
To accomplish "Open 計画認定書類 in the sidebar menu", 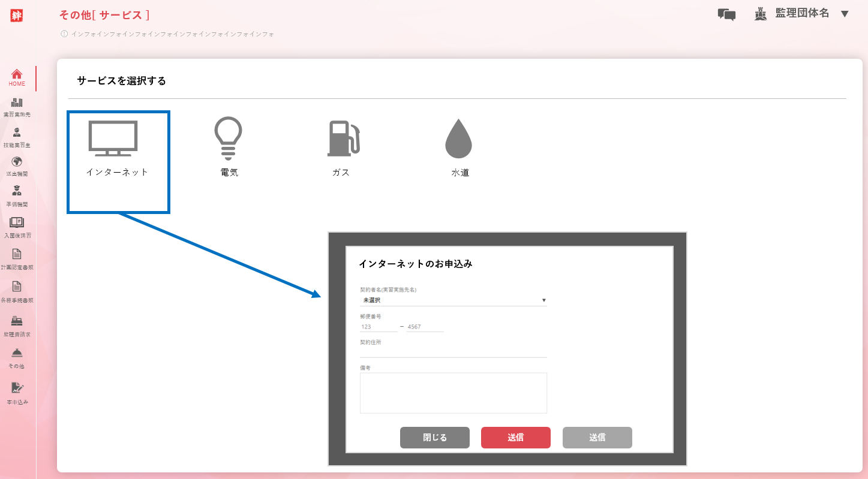I will 17,258.
